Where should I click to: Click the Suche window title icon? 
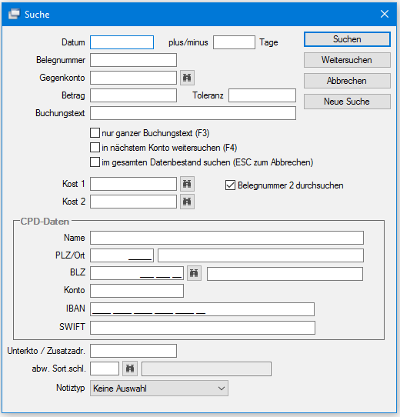[14, 14]
